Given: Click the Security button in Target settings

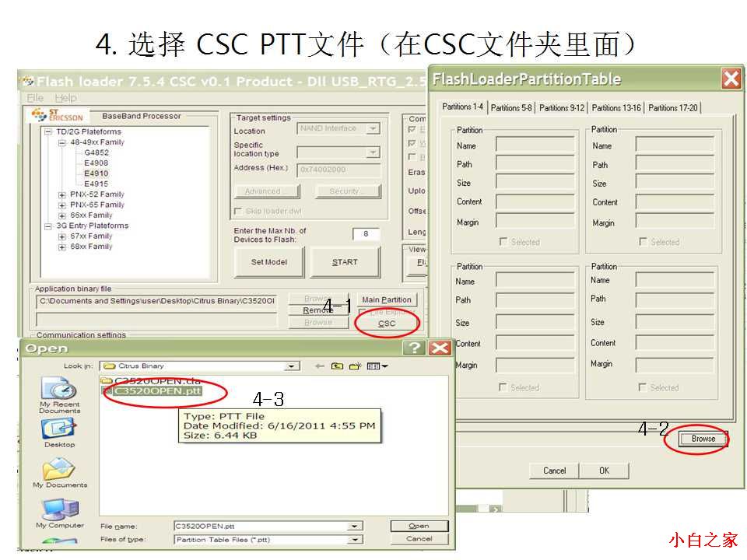Looking at the screenshot, I should pos(349,191).
